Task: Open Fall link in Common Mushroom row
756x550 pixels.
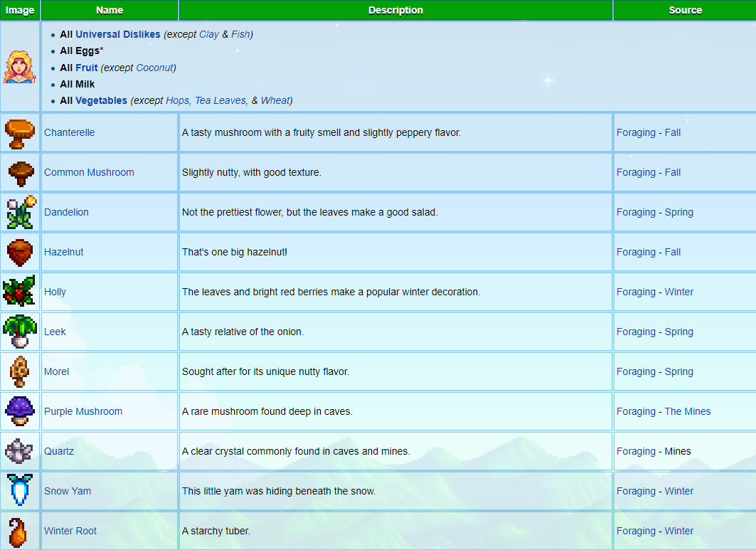Action: tap(673, 172)
